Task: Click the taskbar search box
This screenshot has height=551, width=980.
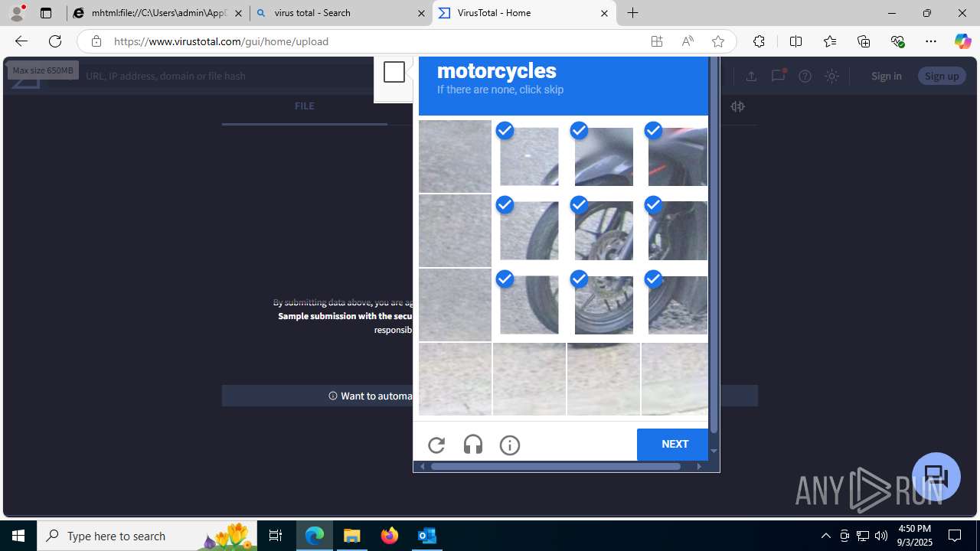Action: click(147, 536)
